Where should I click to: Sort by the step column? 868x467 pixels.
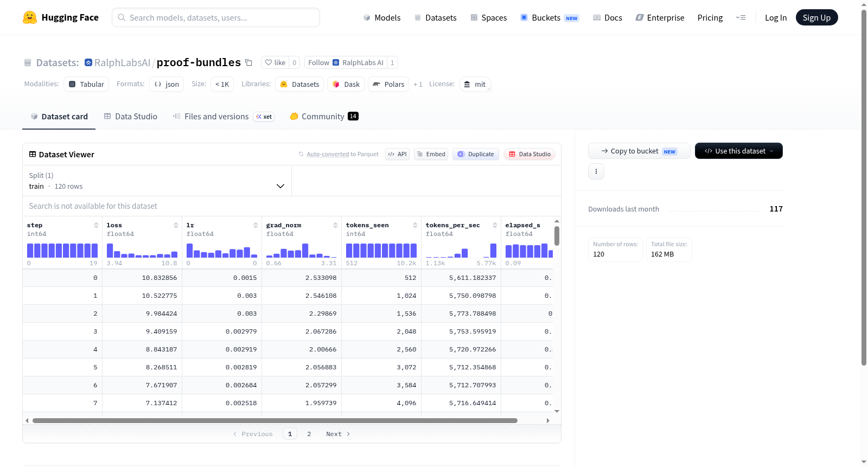coord(96,225)
